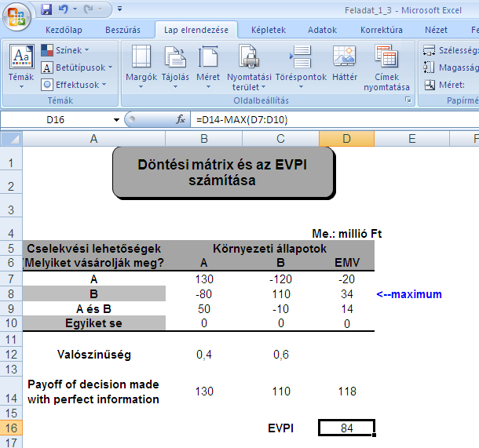Expand the Színek dropdown arrow
The height and width of the screenshot is (448, 479).
click(86, 49)
